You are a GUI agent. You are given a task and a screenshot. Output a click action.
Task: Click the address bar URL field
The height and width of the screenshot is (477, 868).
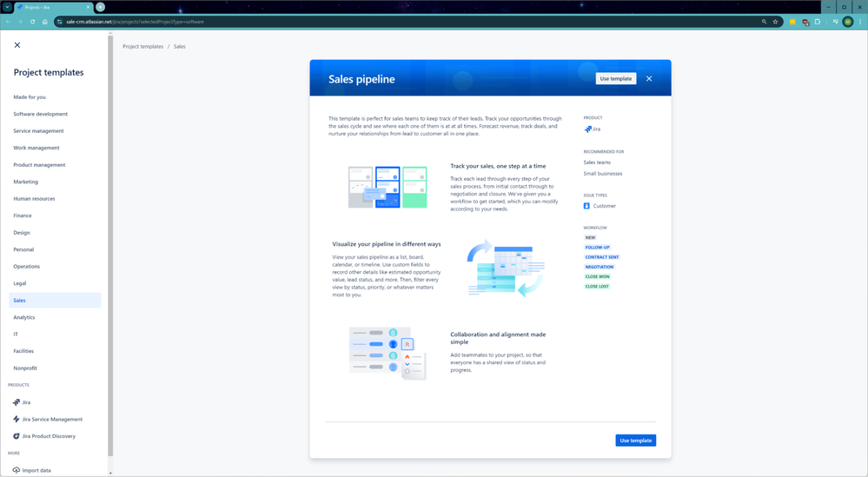click(409, 22)
